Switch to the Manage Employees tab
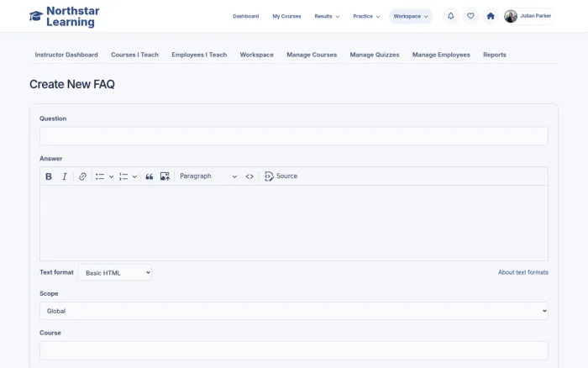The height and width of the screenshot is (368, 588). (x=441, y=55)
